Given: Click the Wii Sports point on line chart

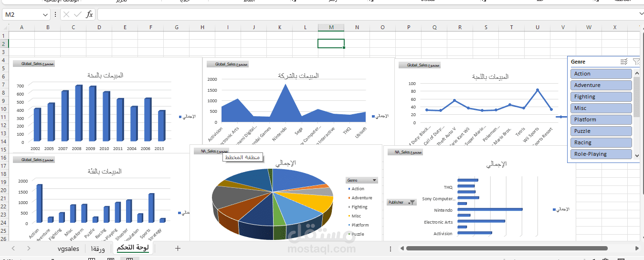Looking at the screenshot, I should 538,90.
